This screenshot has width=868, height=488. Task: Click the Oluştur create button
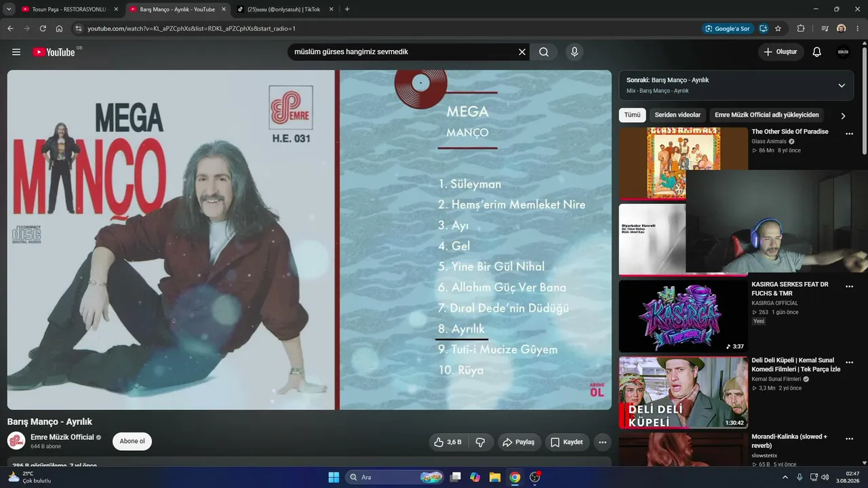(781, 52)
